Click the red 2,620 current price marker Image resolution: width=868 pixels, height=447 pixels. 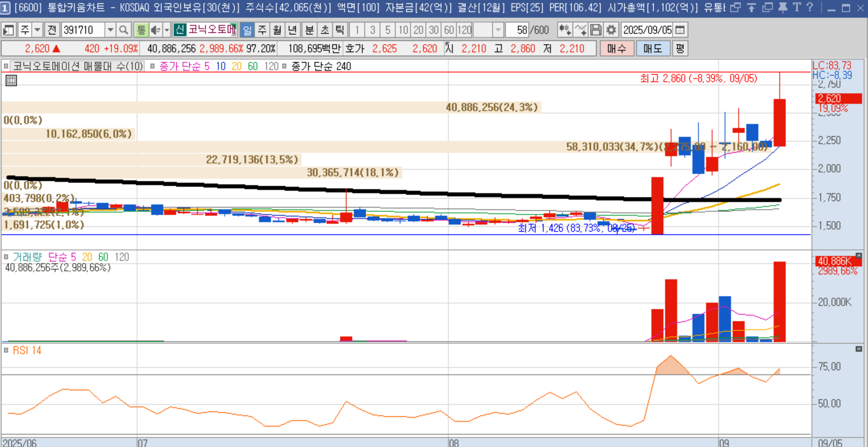[x=839, y=99]
